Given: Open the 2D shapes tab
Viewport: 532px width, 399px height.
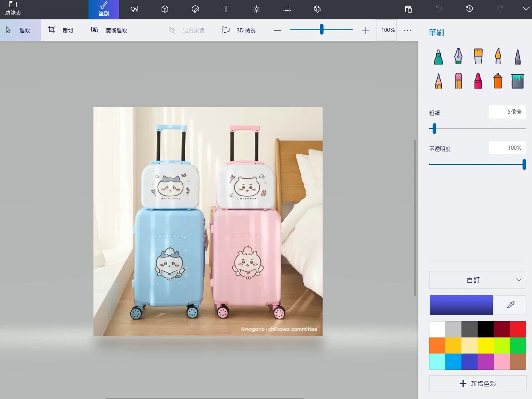Looking at the screenshot, I should tap(134, 9).
